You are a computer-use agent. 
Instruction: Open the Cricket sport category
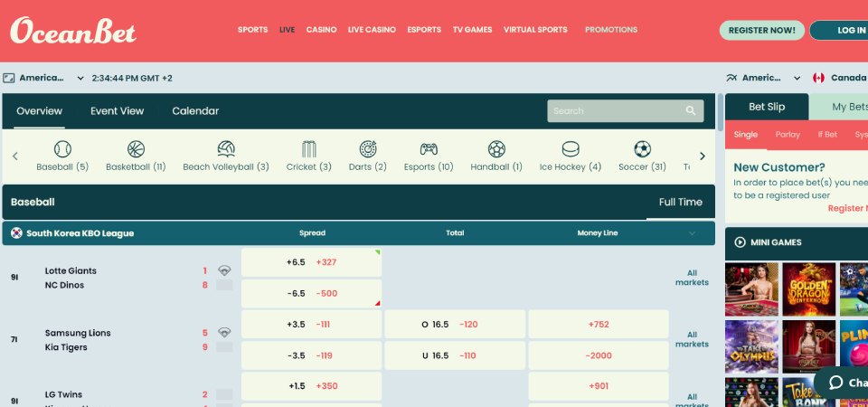tap(309, 149)
